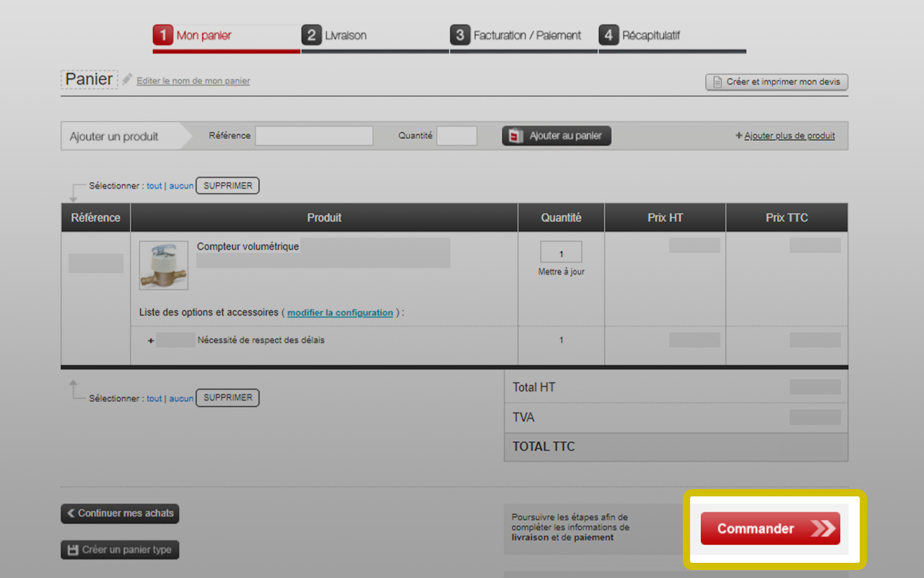
Task: Click the back arrow on Continuer mes achats
Action: click(71, 514)
